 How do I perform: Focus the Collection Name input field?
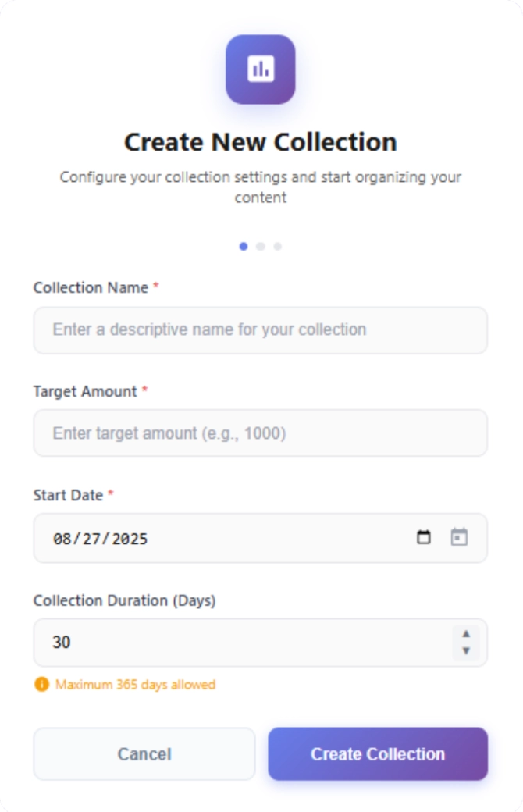[x=260, y=329]
